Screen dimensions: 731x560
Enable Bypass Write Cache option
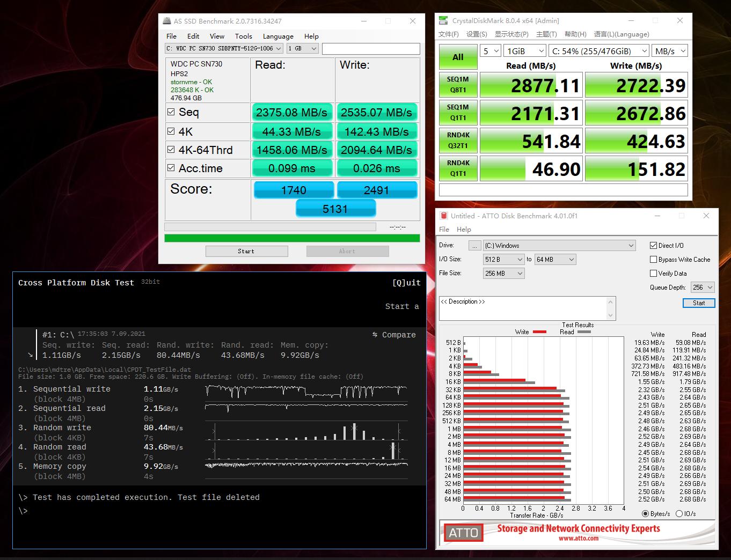pos(653,260)
